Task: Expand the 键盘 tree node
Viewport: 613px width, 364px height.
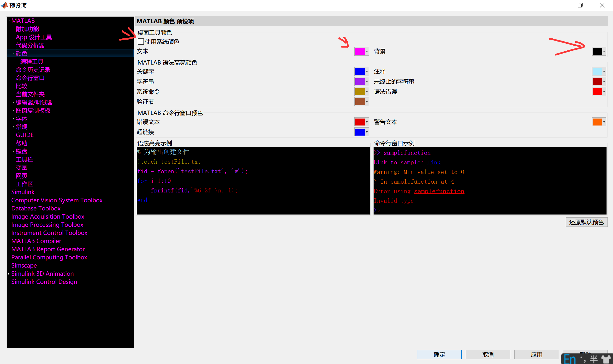Action: (x=13, y=151)
